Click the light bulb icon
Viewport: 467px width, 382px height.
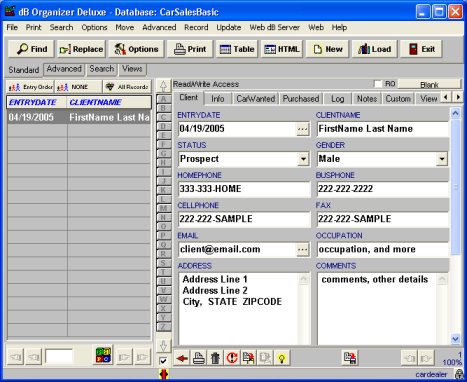282,358
